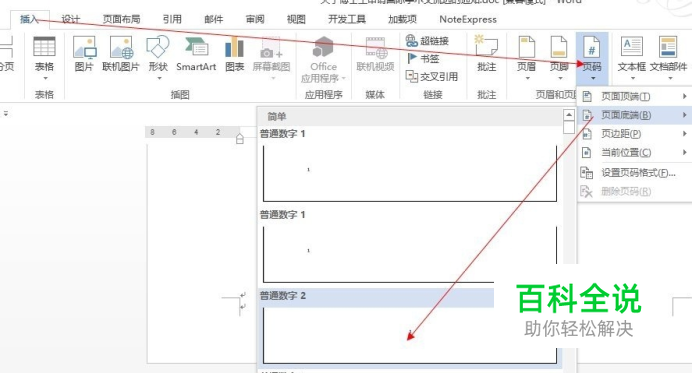
Task: Open the 加载项 tab
Action: [x=402, y=19]
